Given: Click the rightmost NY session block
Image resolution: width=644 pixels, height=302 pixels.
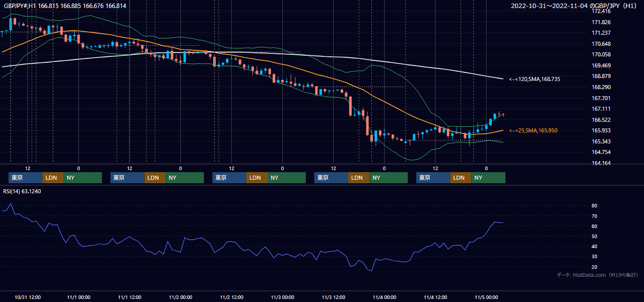Looking at the screenshot, I should (488, 178).
